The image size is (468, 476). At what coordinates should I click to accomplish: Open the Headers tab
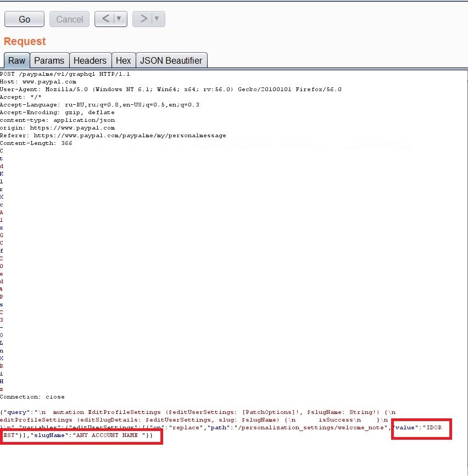tap(90, 60)
